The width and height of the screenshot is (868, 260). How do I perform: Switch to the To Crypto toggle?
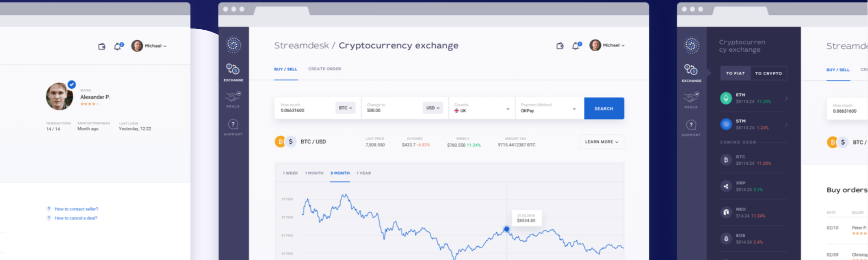tap(768, 73)
